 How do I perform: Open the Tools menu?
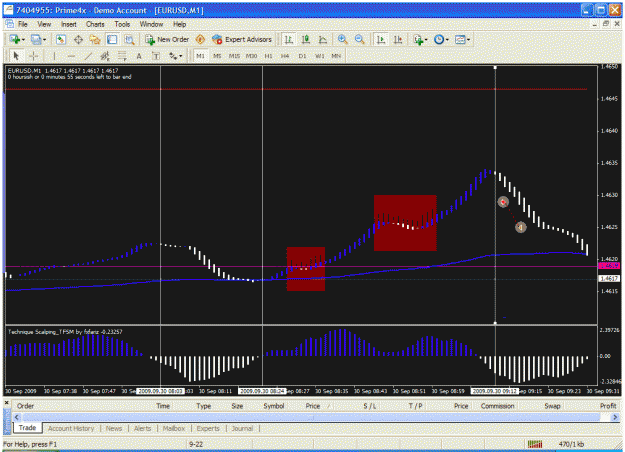[122, 24]
